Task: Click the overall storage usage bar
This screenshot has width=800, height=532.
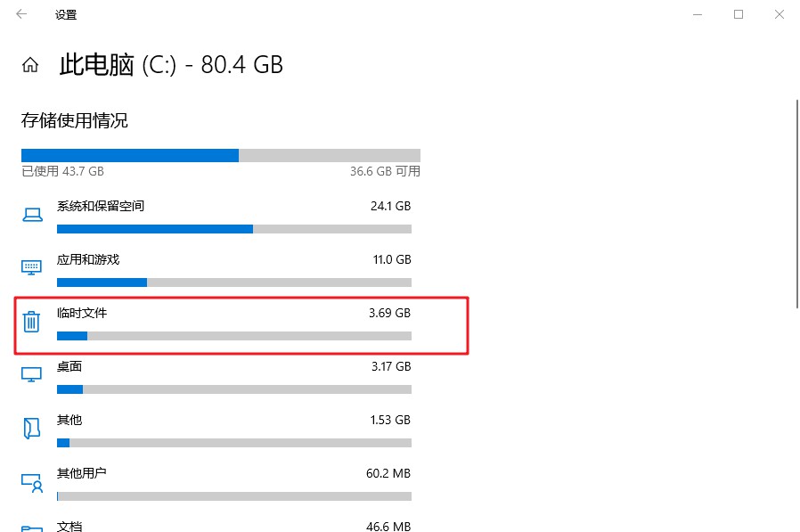Action: click(x=220, y=155)
